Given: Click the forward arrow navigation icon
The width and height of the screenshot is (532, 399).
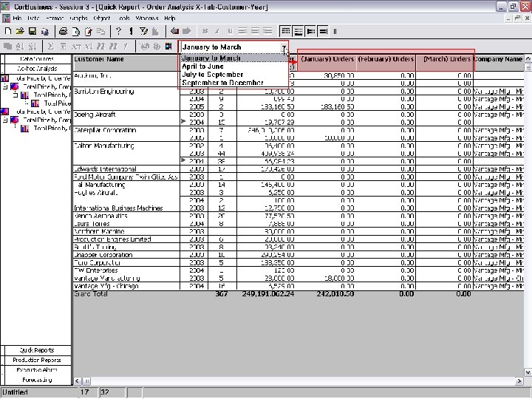Looking at the screenshot, I should click(x=187, y=32).
